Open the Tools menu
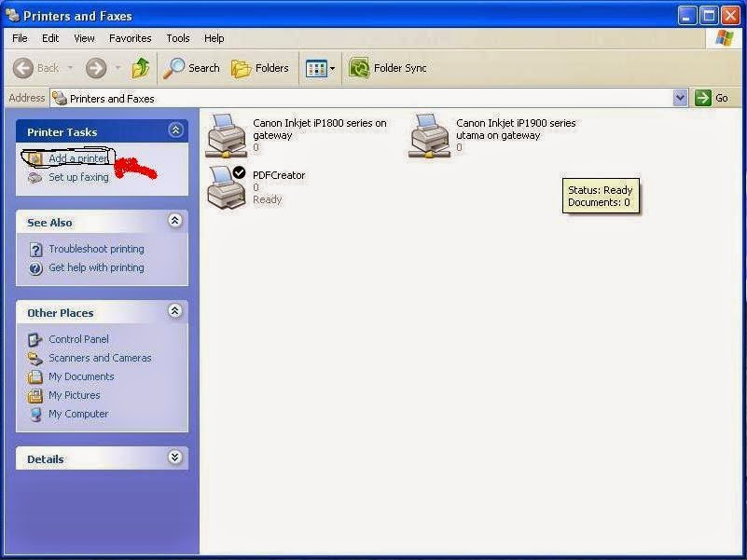Viewport: 747px width, 560px height. pyautogui.click(x=177, y=38)
